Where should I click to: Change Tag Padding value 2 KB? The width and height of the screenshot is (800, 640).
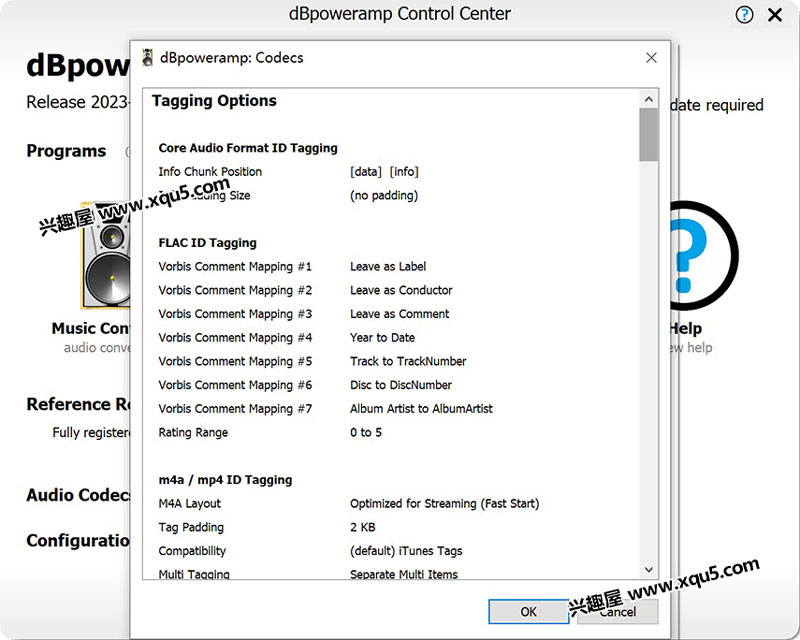coord(363,527)
